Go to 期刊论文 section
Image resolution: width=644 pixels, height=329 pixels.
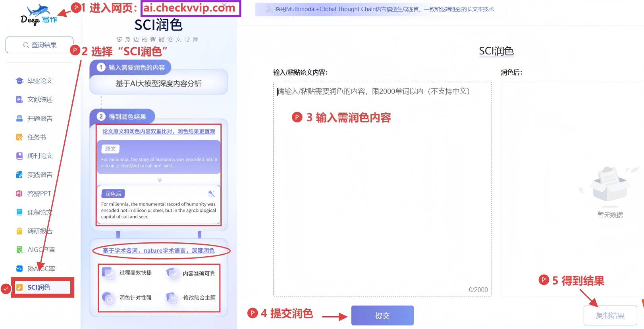click(40, 156)
